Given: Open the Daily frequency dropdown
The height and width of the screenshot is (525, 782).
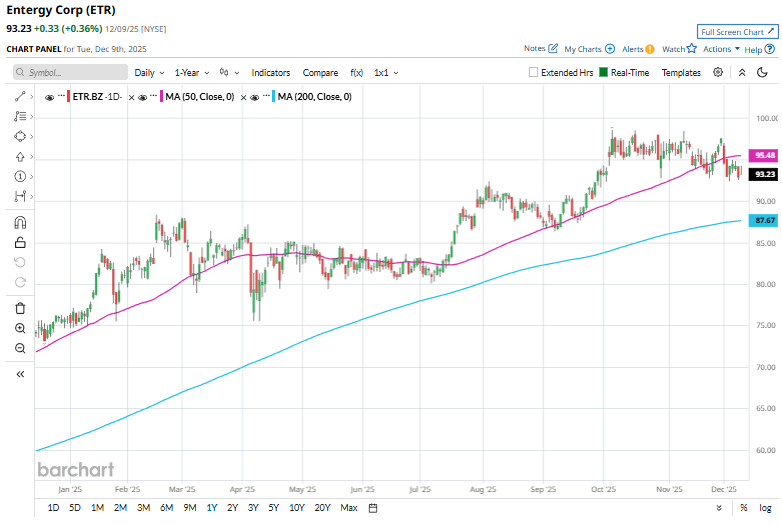Looking at the screenshot, I should pyautogui.click(x=150, y=72).
